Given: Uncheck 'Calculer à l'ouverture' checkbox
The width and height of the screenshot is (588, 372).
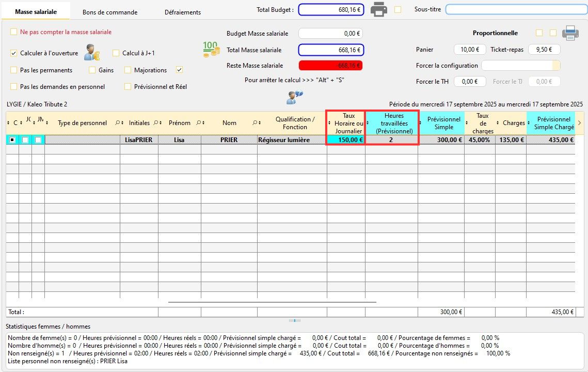Looking at the screenshot, I should (x=14, y=53).
